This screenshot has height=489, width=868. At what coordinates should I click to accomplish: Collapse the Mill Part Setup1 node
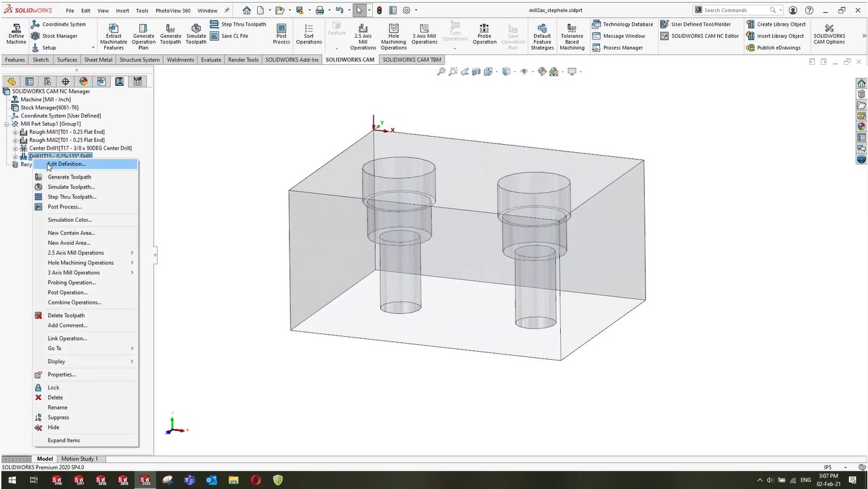point(7,124)
